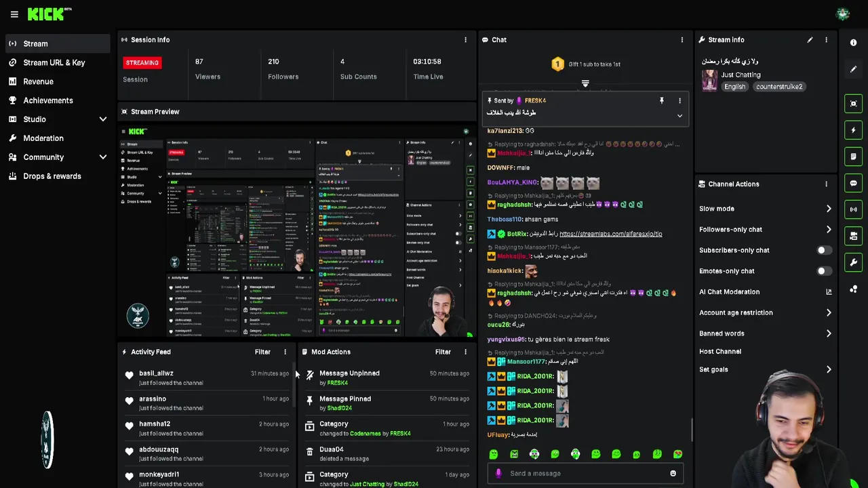Click the info icon in right toolbar
Screen dimensions: 868x488
click(854, 43)
